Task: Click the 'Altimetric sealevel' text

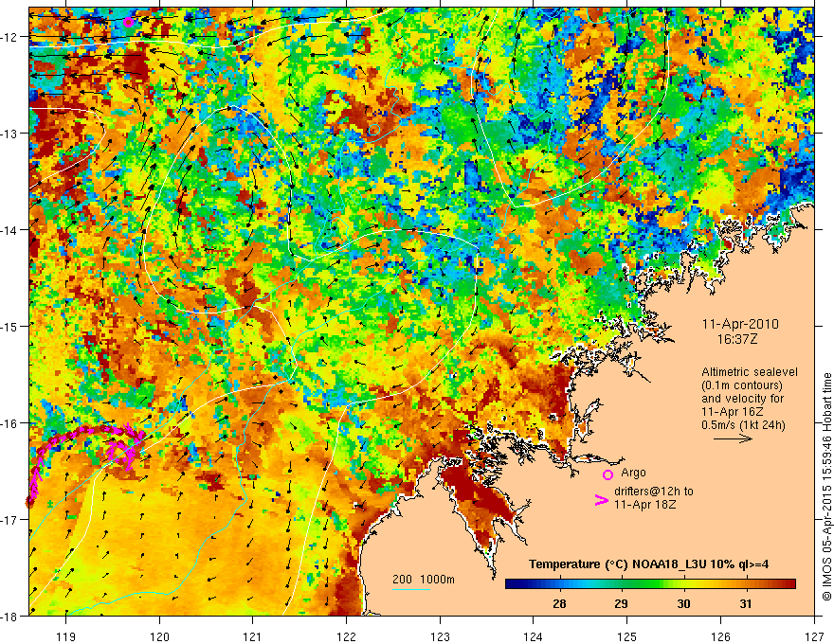Action: click(x=750, y=372)
